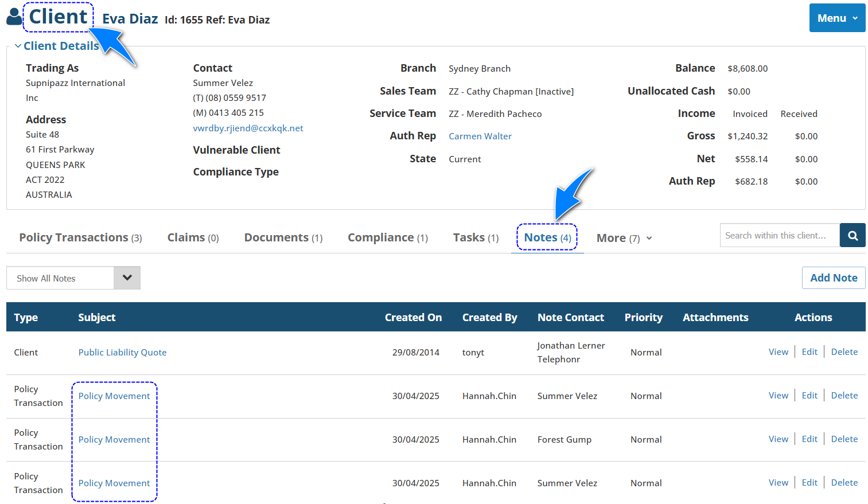Open the Show All Notes filter dropdown

pos(73,278)
